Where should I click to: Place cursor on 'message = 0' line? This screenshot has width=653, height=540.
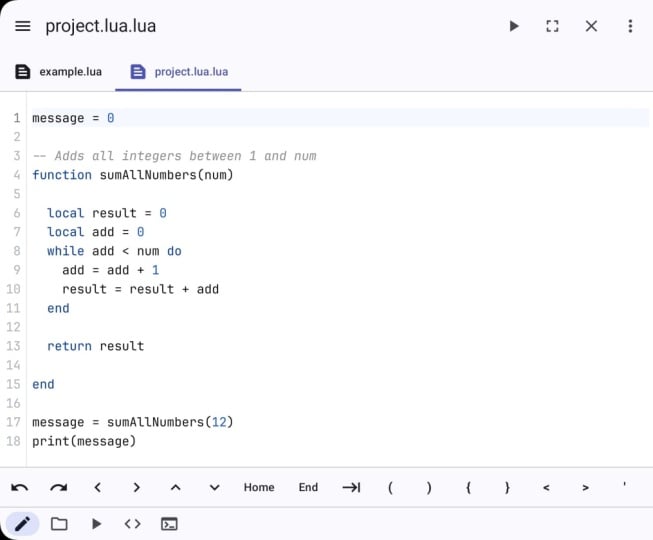coord(73,118)
